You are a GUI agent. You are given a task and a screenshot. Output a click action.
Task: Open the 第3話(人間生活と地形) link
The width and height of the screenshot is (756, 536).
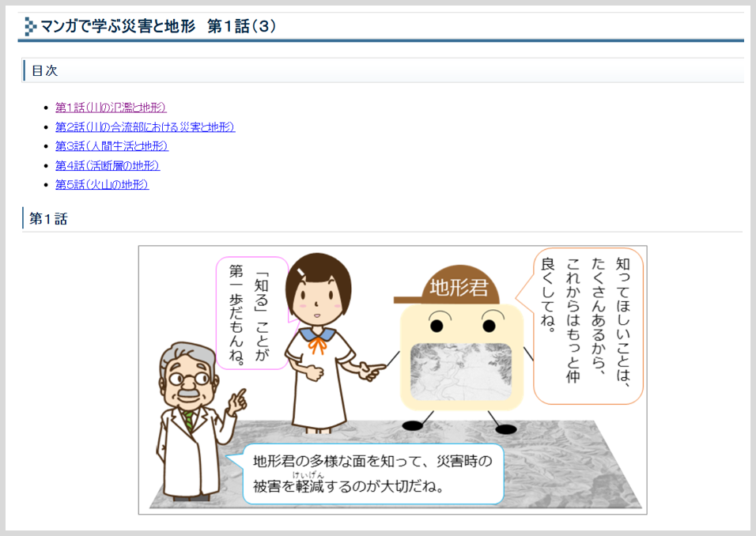112,146
